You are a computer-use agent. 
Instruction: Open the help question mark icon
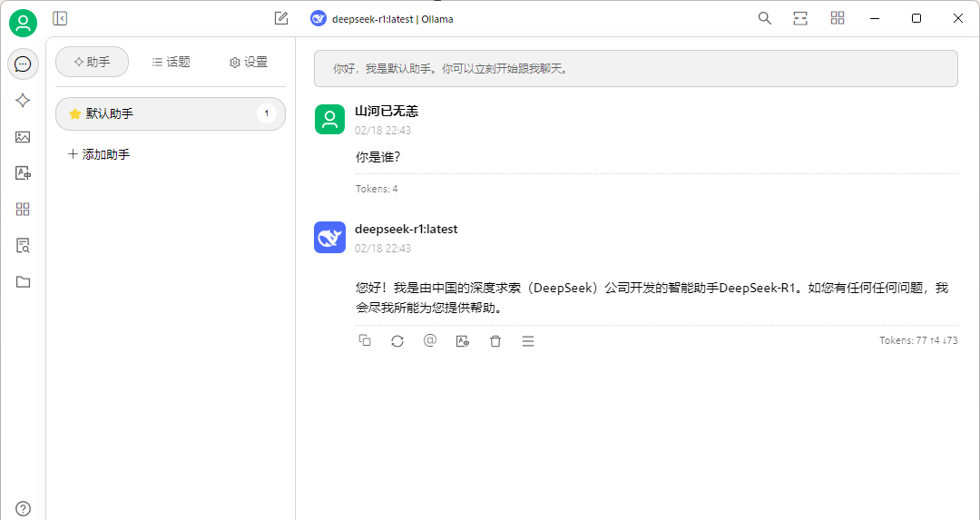pyautogui.click(x=23, y=508)
